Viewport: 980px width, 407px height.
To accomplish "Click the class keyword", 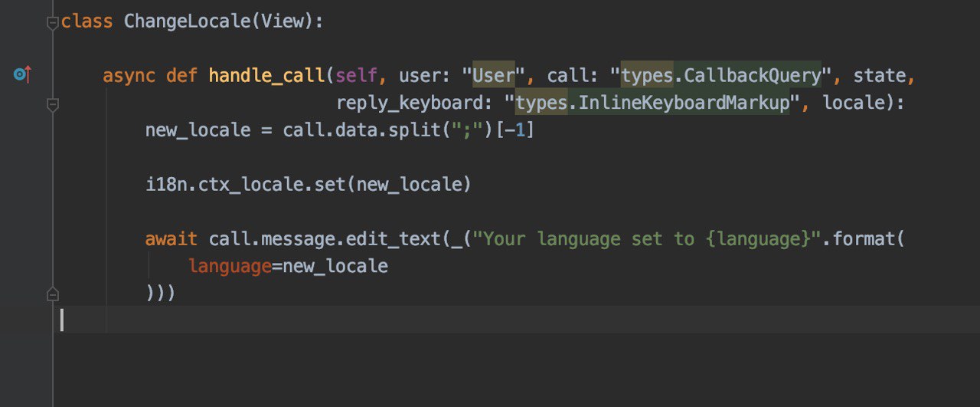I will click(87, 21).
